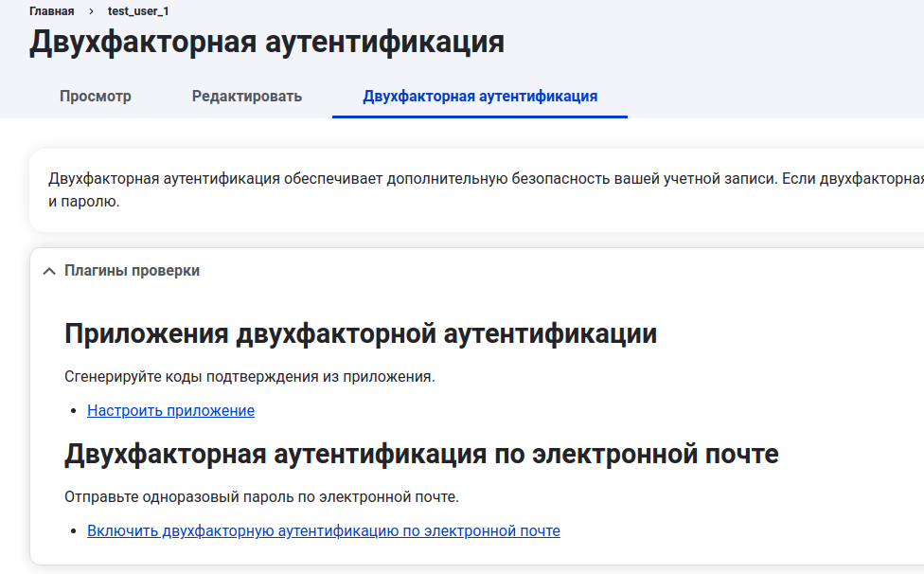Image resolution: width=924 pixels, height=574 pixels.
Task: Select the Двухфакторная аутентификация tab
Action: click(480, 96)
